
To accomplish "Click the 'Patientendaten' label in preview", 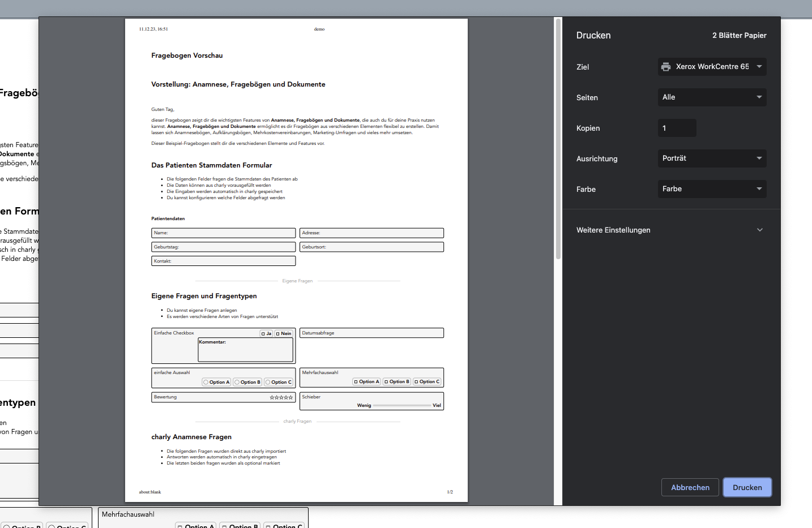I will 168,219.
